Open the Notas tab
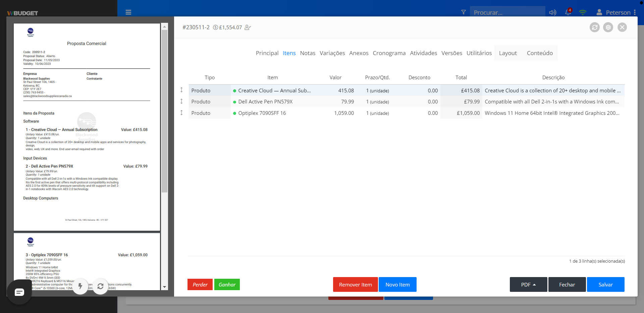The height and width of the screenshot is (313, 644). point(308,53)
